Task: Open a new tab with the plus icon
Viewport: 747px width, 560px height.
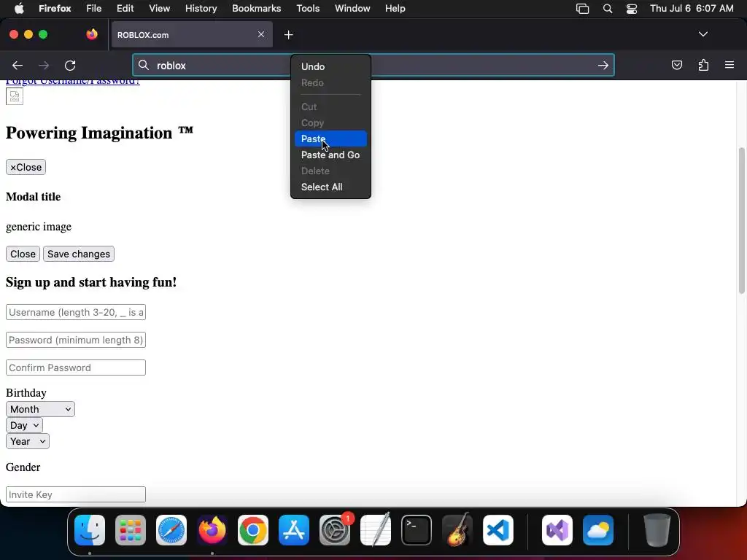Action: (x=288, y=35)
